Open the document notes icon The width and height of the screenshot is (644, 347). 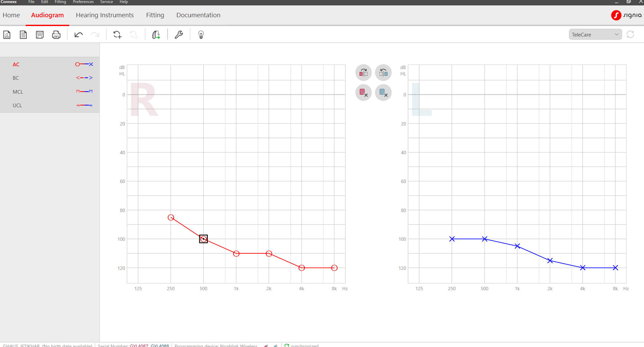coord(23,35)
